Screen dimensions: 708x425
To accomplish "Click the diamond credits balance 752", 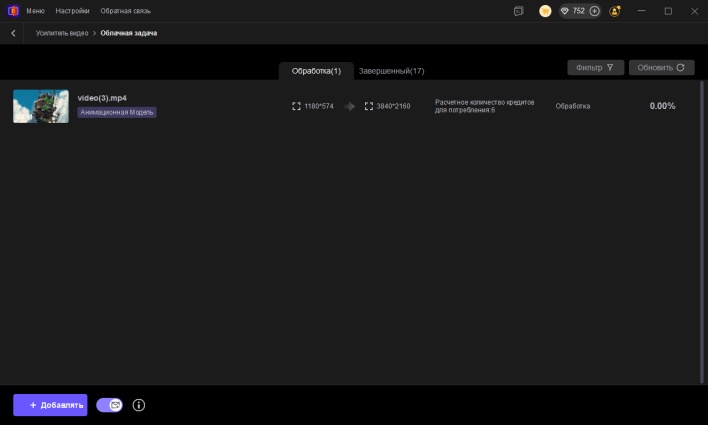I will point(573,11).
